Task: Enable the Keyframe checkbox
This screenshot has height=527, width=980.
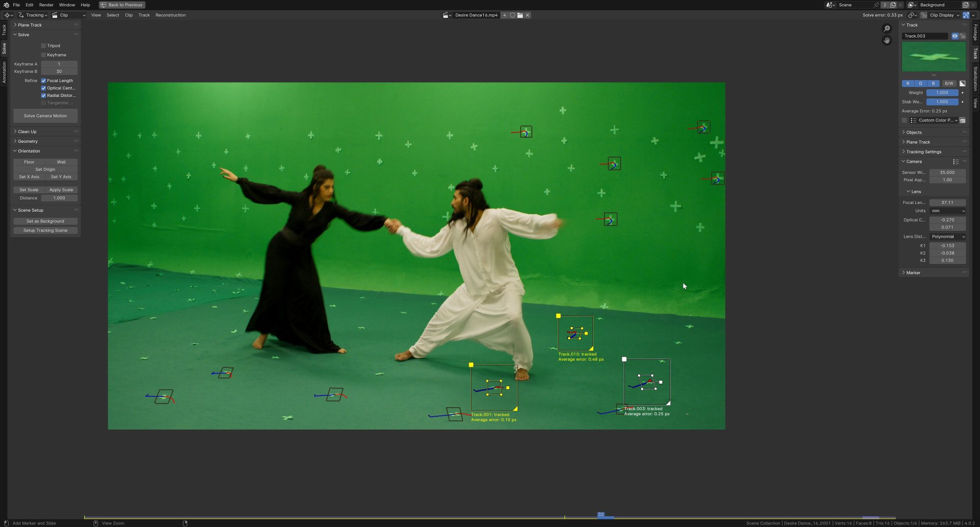Action: 43,55
